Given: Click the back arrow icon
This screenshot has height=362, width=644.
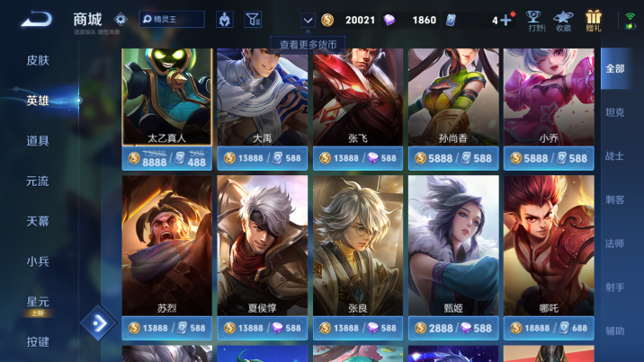Looking at the screenshot, I should (37, 19).
